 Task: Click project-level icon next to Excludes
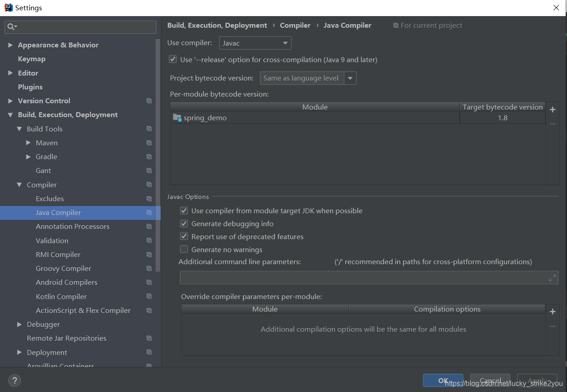149,199
